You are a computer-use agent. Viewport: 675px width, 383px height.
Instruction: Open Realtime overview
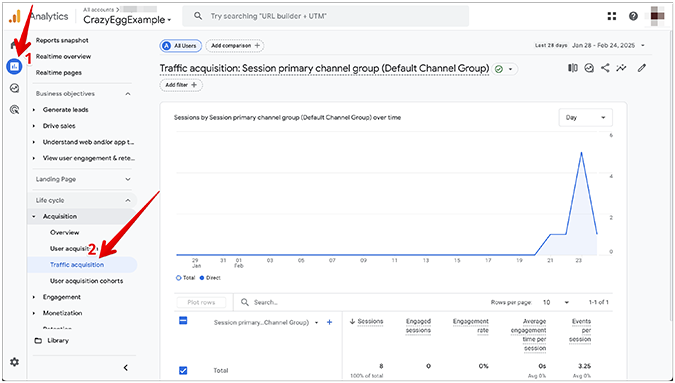63,56
